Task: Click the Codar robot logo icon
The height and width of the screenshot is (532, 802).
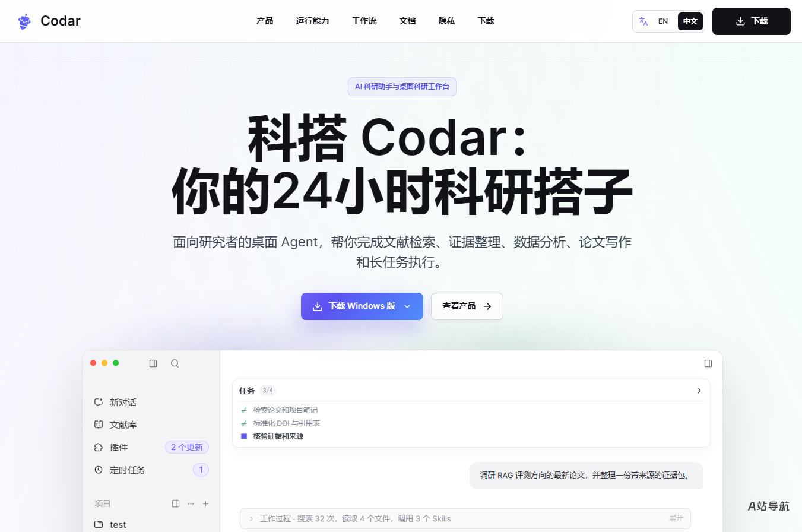Action: pos(24,21)
